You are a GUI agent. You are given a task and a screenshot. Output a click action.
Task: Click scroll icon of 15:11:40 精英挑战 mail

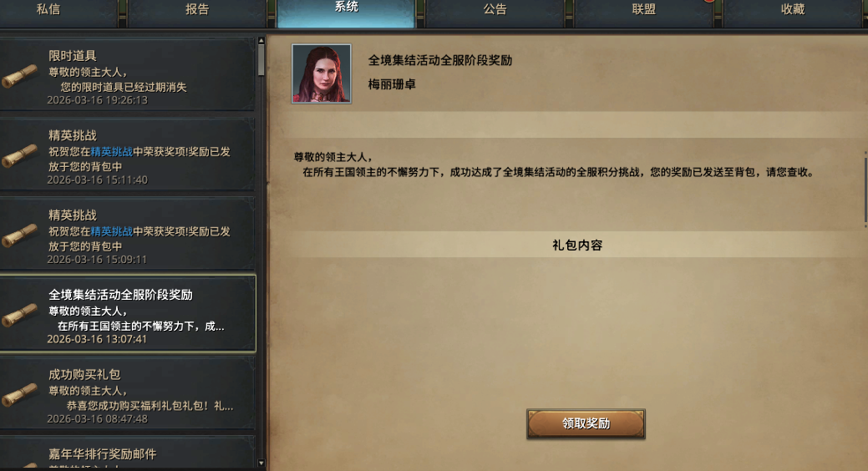click(19, 156)
